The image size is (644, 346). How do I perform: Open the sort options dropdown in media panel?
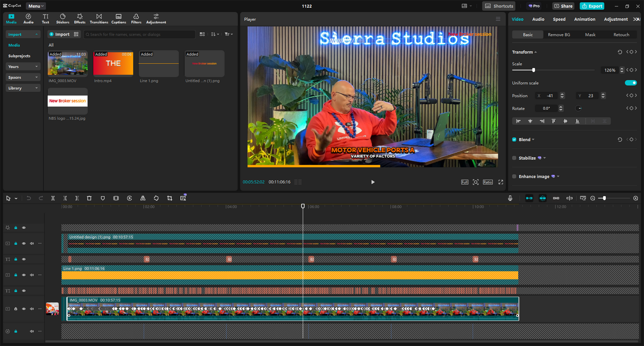215,34
